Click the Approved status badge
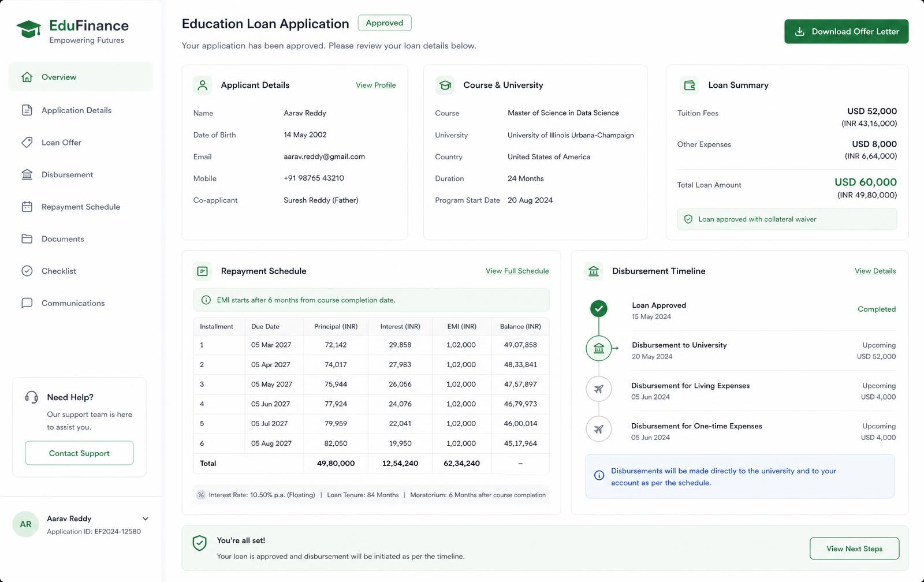This screenshot has width=924, height=582. pyautogui.click(x=385, y=23)
